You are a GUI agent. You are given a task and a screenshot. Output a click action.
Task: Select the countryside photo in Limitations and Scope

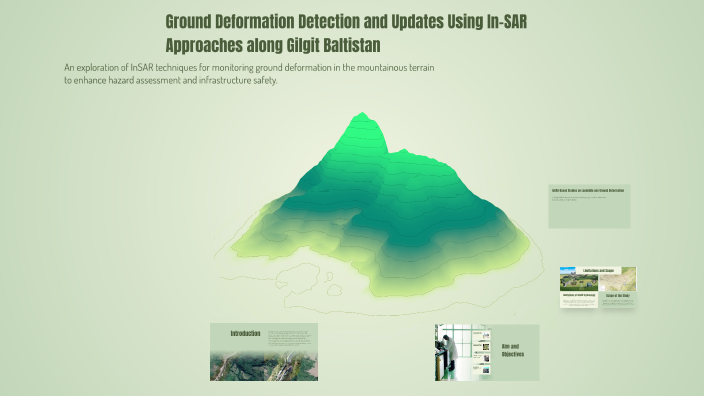[579, 279]
